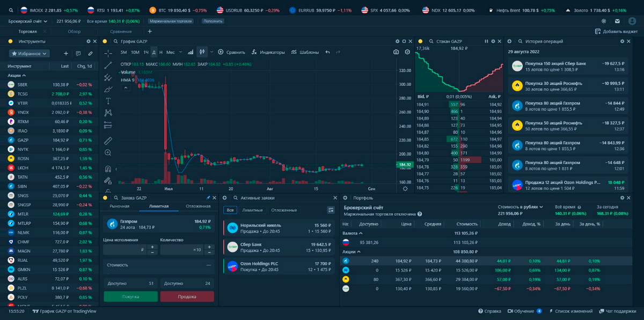The height and width of the screenshot is (320, 644).
Task: Click Добавить виджет
Action: [616, 31]
